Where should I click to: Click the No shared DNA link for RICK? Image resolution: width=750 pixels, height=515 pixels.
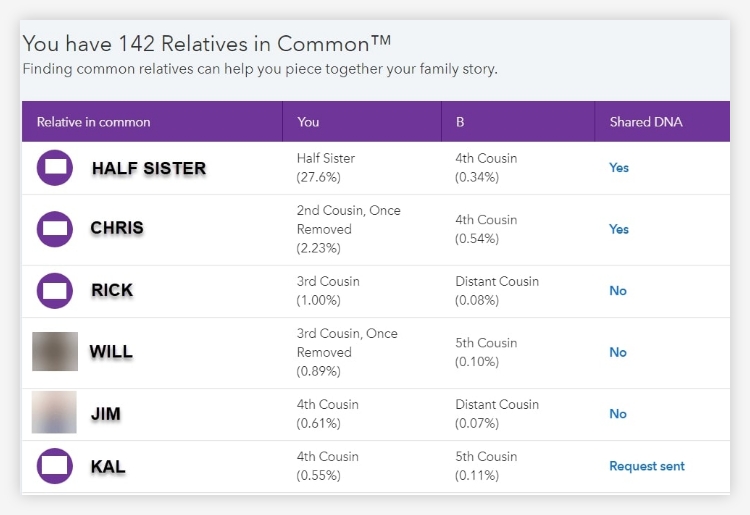618,291
